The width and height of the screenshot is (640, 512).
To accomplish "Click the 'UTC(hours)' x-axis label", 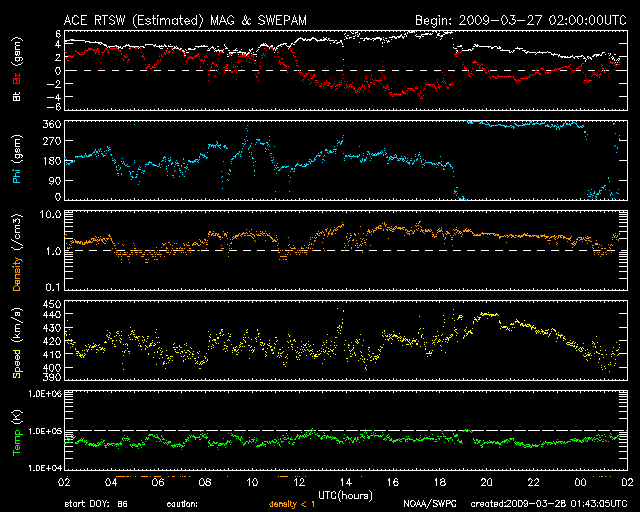I will [346, 496].
